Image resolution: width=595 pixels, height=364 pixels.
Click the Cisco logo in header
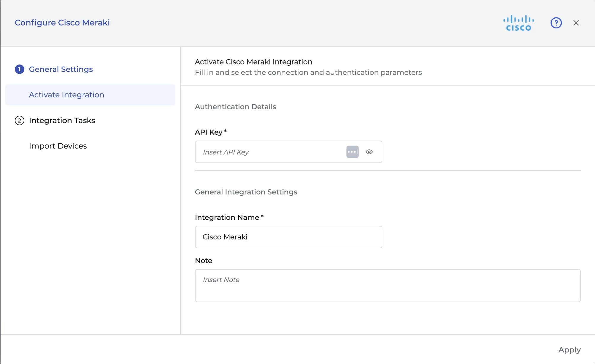(518, 23)
